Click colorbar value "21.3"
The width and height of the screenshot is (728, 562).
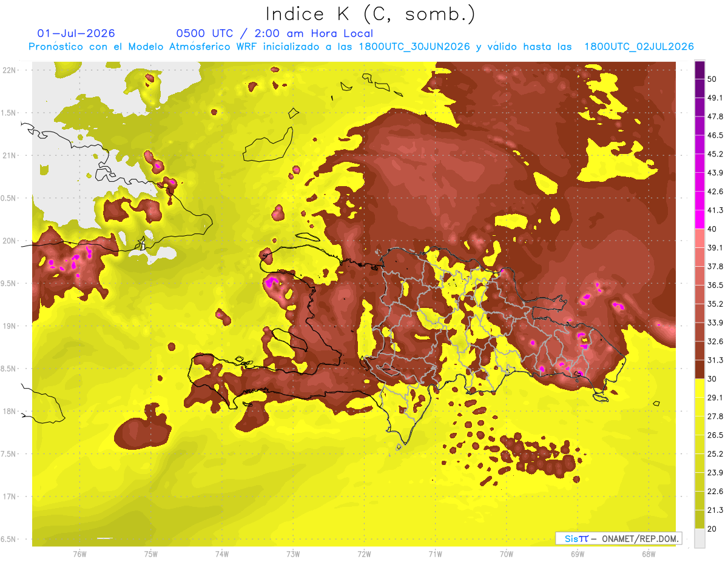715,510
